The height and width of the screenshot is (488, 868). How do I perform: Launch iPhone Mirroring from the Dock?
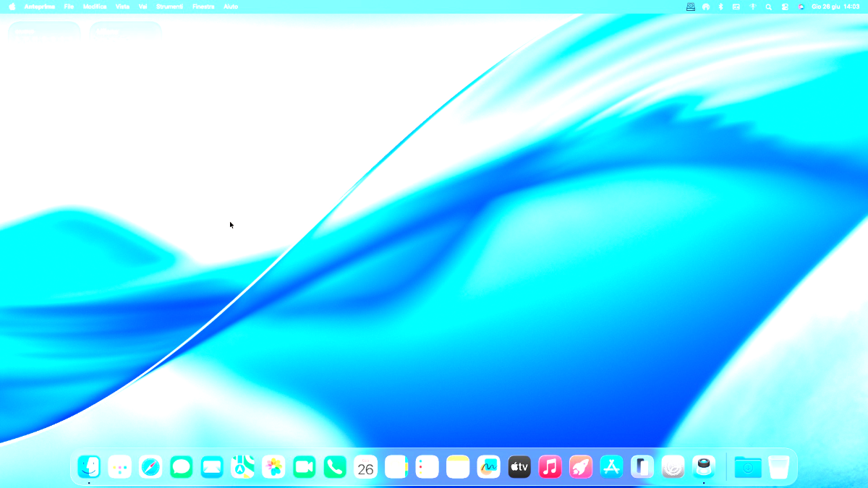(642, 467)
